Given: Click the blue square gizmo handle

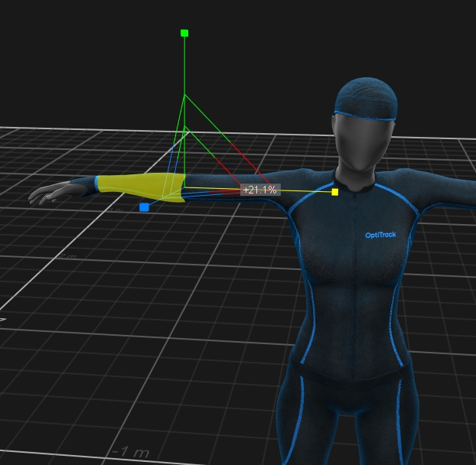Looking at the screenshot, I should [x=144, y=207].
